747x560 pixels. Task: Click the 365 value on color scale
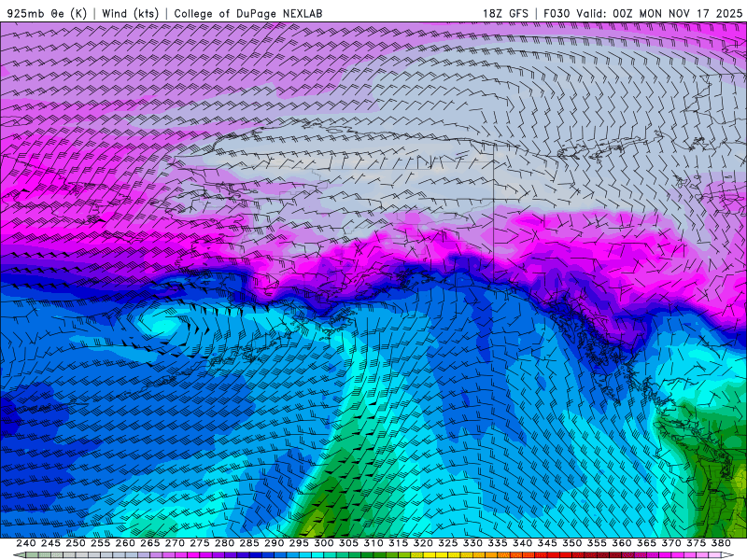coord(646,543)
